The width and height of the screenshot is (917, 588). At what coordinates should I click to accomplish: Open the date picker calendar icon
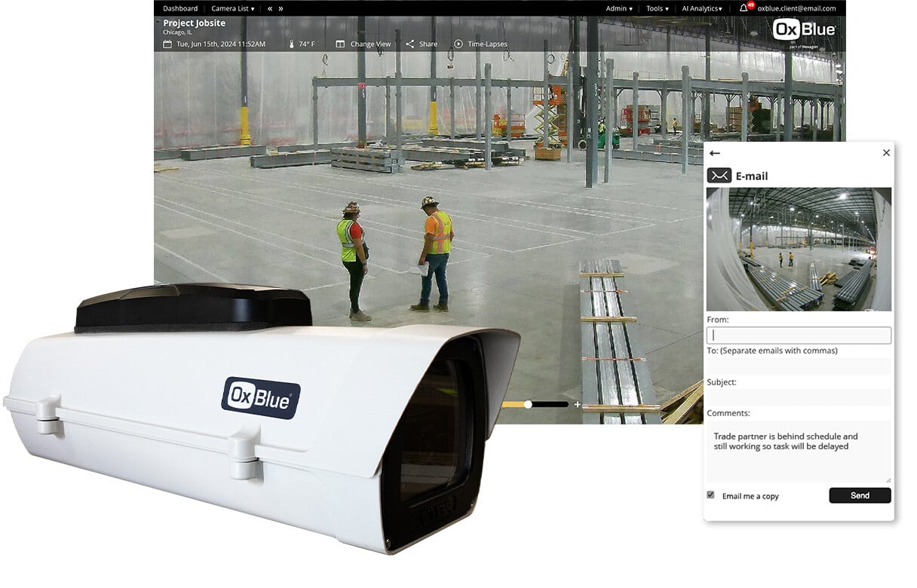[167, 44]
